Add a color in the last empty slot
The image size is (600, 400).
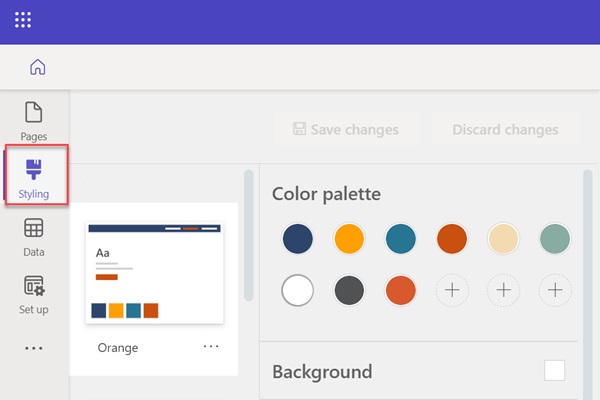(555, 290)
